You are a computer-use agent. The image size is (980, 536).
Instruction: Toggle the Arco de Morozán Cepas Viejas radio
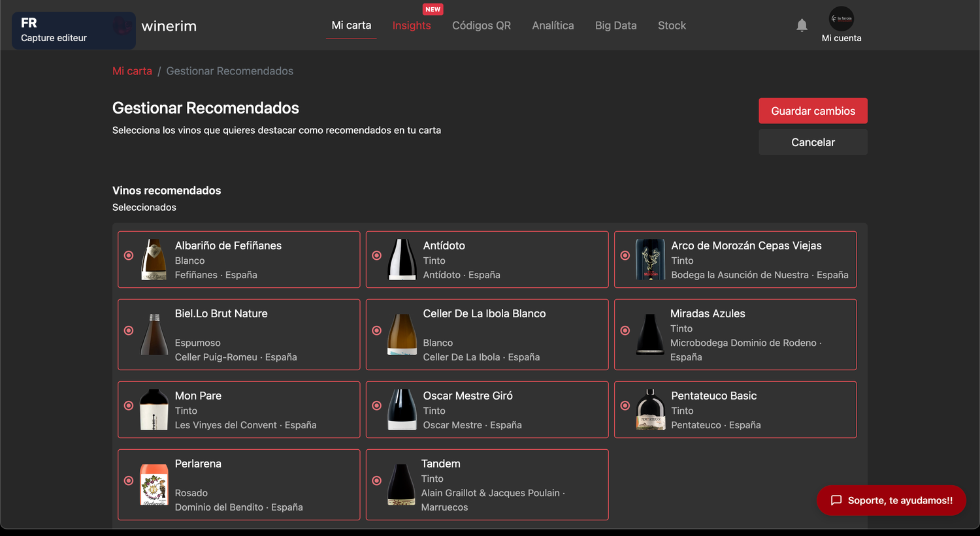pos(625,255)
